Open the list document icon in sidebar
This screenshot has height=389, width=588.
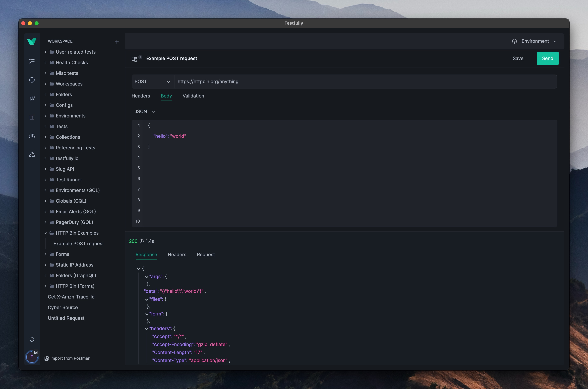[x=32, y=117]
